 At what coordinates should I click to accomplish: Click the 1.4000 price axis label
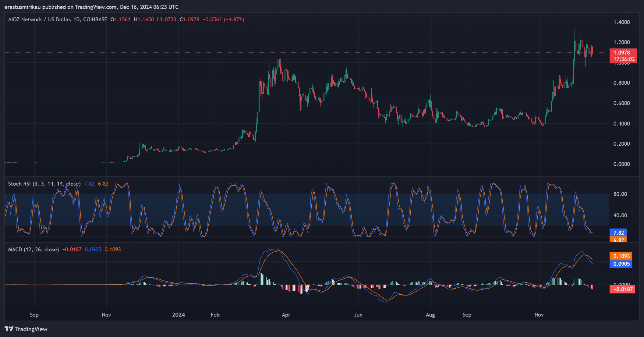(x=621, y=22)
